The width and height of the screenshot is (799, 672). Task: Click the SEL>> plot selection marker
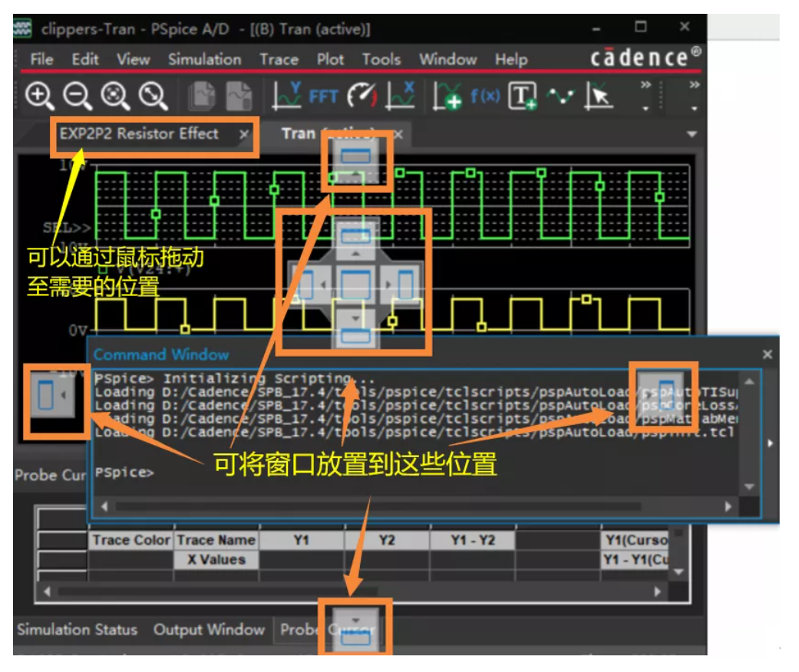pos(66,227)
